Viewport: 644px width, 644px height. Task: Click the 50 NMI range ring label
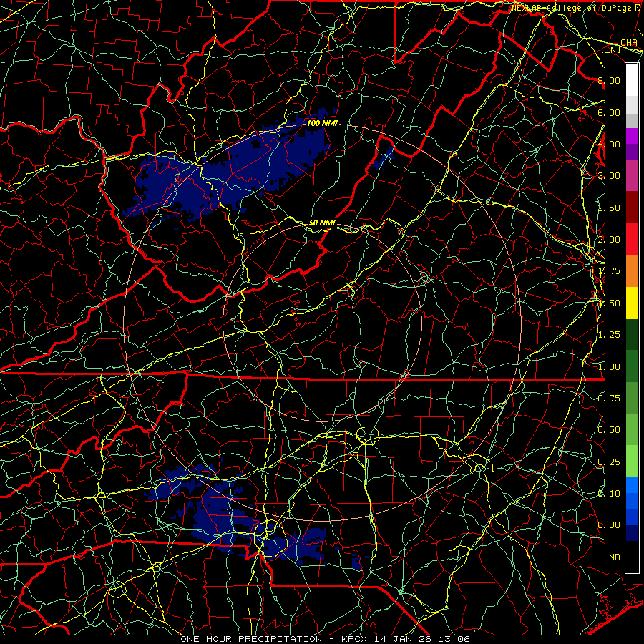tap(322, 223)
